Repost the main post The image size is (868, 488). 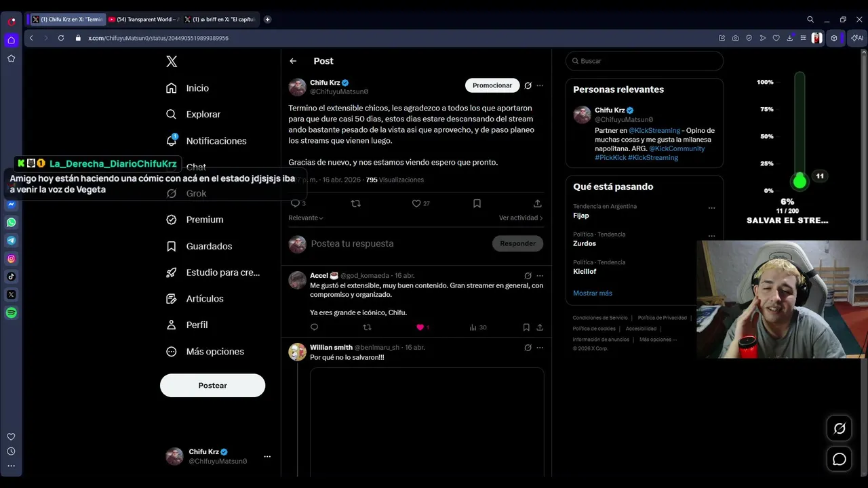click(355, 203)
